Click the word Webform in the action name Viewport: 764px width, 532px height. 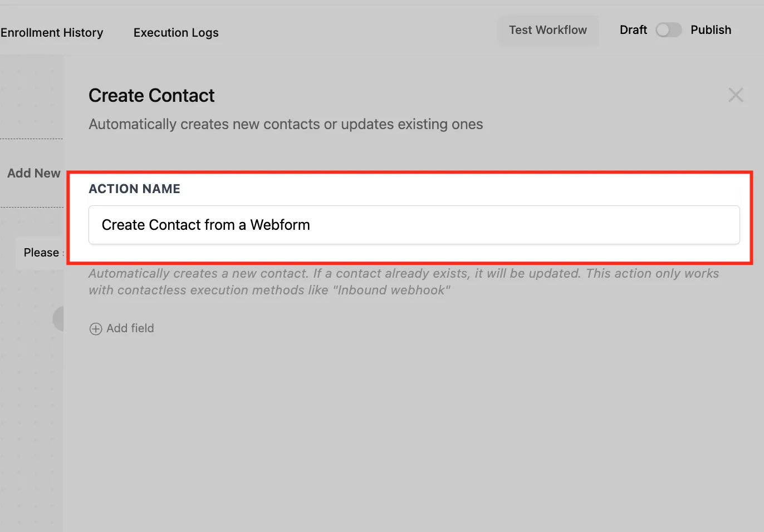pos(280,225)
